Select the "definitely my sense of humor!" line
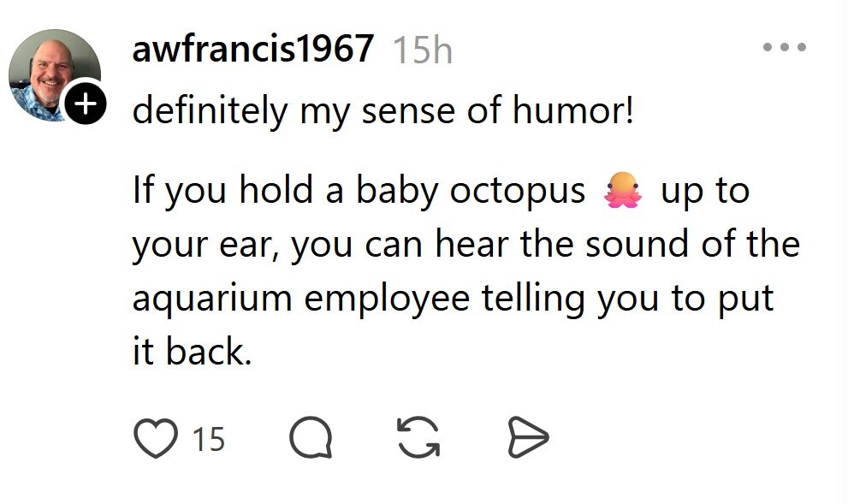The width and height of the screenshot is (848, 504). coord(382,111)
